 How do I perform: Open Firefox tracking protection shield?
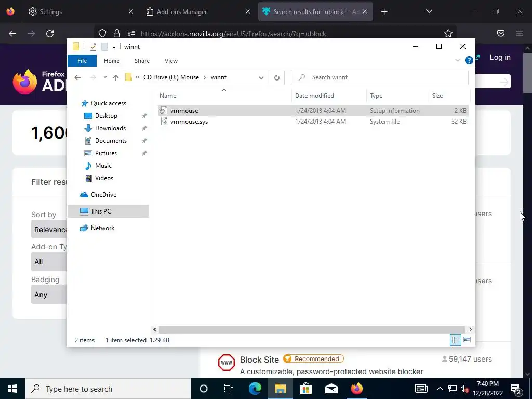point(102,33)
